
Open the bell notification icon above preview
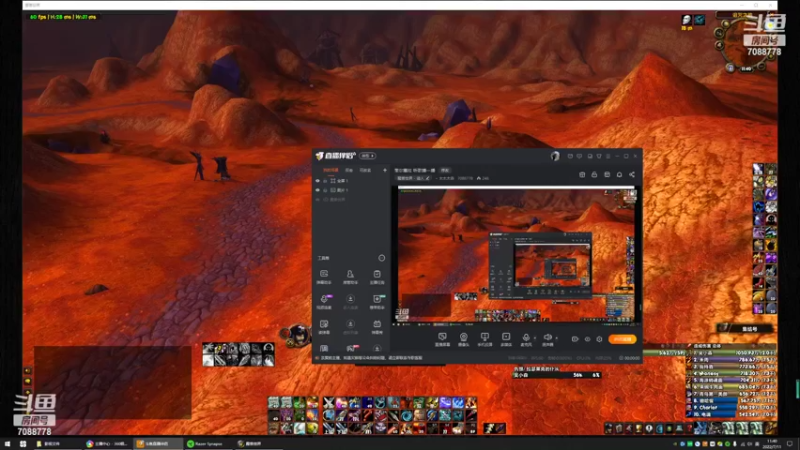click(619, 174)
